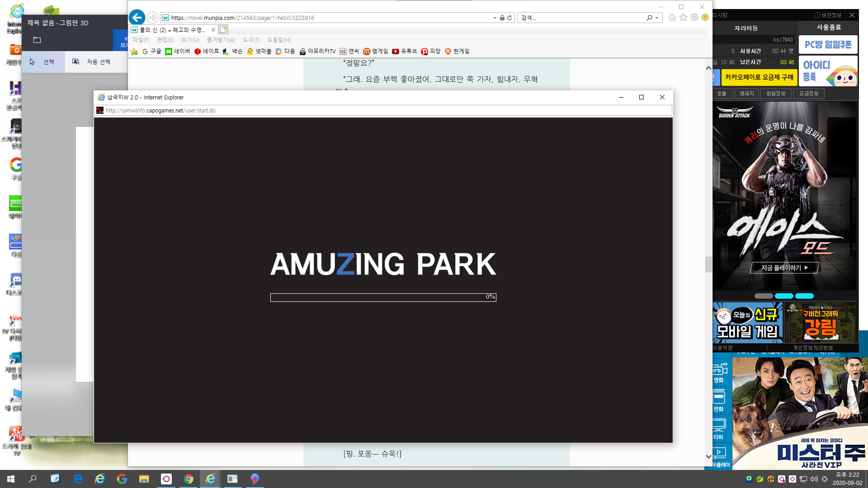Refresh the Munpia novel page

[509, 18]
